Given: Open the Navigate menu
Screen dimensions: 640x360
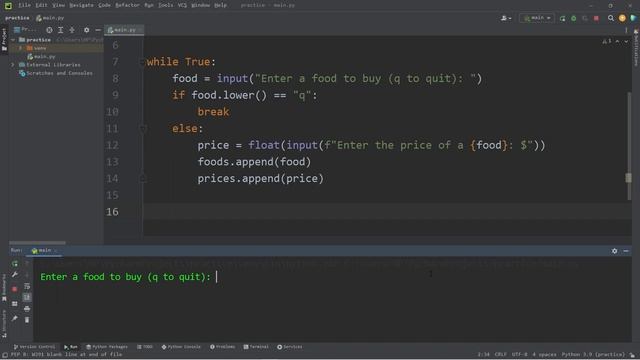Looking at the screenshot, I should [82, 5].
